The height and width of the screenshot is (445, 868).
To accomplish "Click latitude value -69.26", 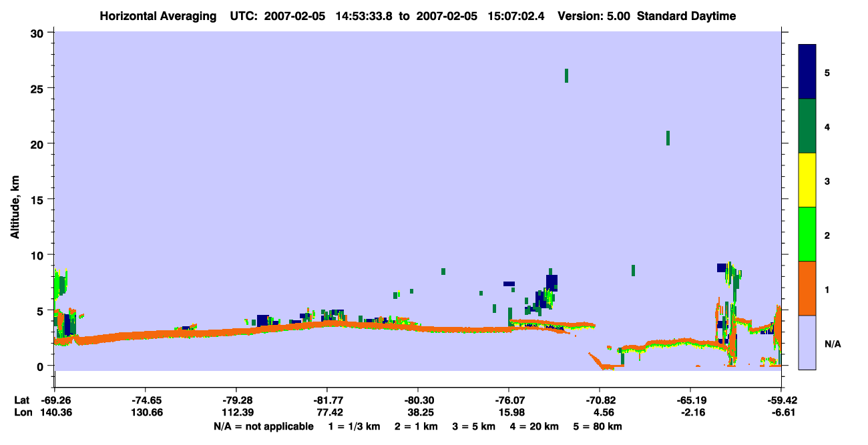I will point(55,400).
